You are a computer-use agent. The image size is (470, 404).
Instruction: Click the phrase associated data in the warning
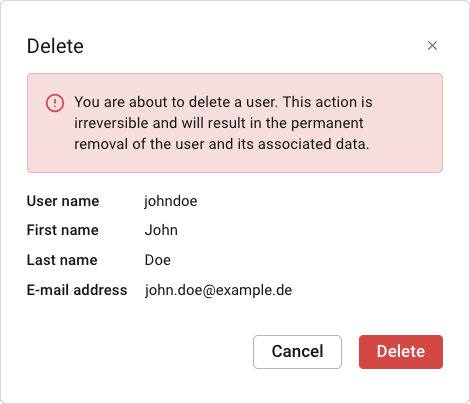pos(313,144)
